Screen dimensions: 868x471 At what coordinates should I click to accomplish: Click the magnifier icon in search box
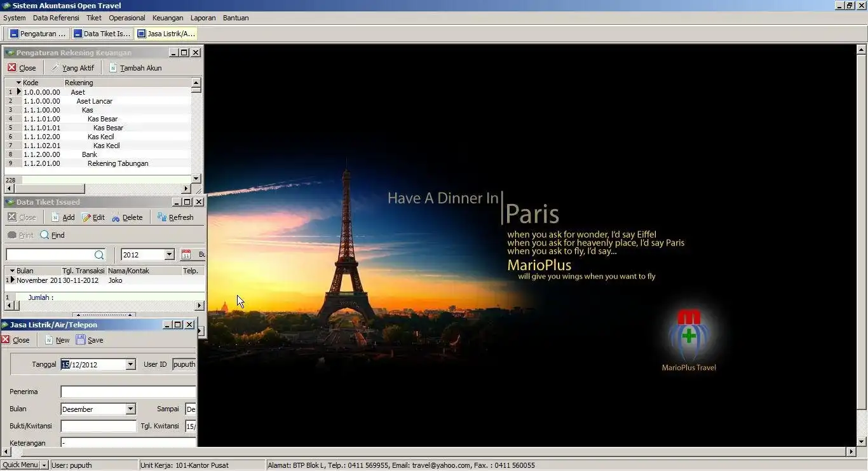point(99,255)
